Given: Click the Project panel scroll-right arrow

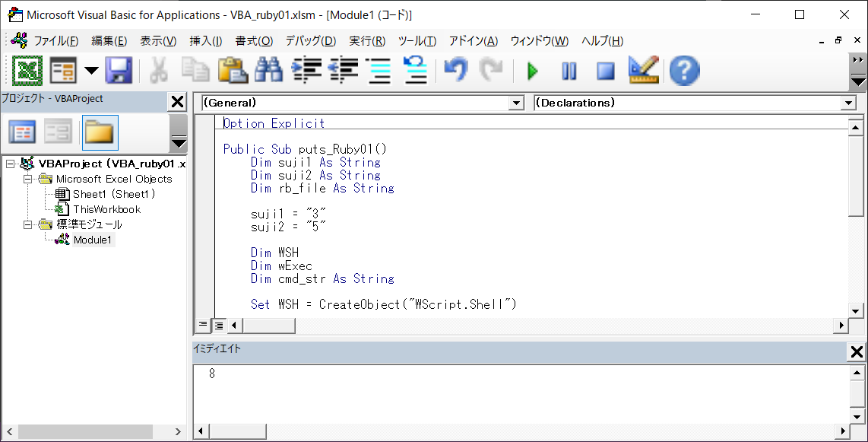Looking at the screenshot, I should [x=178, y=431].
